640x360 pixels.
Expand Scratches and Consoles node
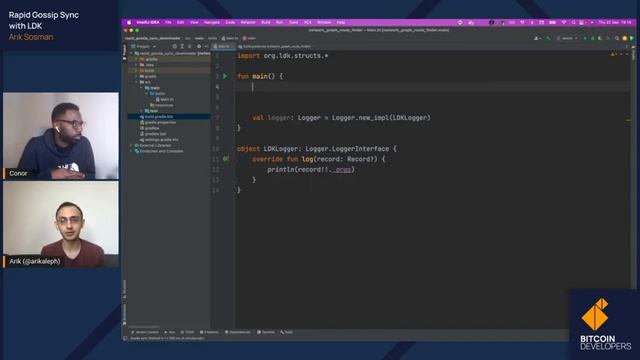pos(132,151)
